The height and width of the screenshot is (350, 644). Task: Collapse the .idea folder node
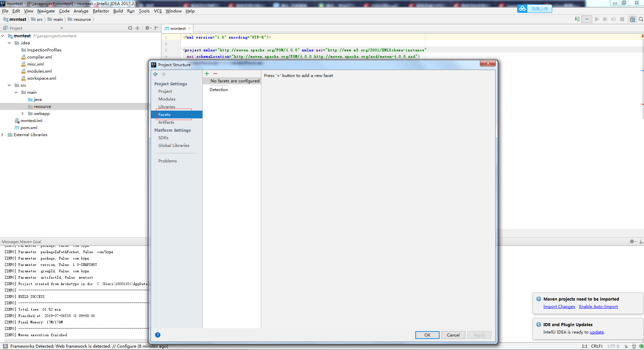(9, 43)
